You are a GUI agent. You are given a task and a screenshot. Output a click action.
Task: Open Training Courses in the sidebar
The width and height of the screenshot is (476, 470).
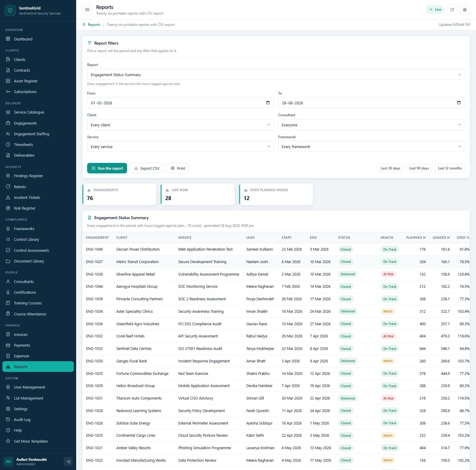coord(38,303)
